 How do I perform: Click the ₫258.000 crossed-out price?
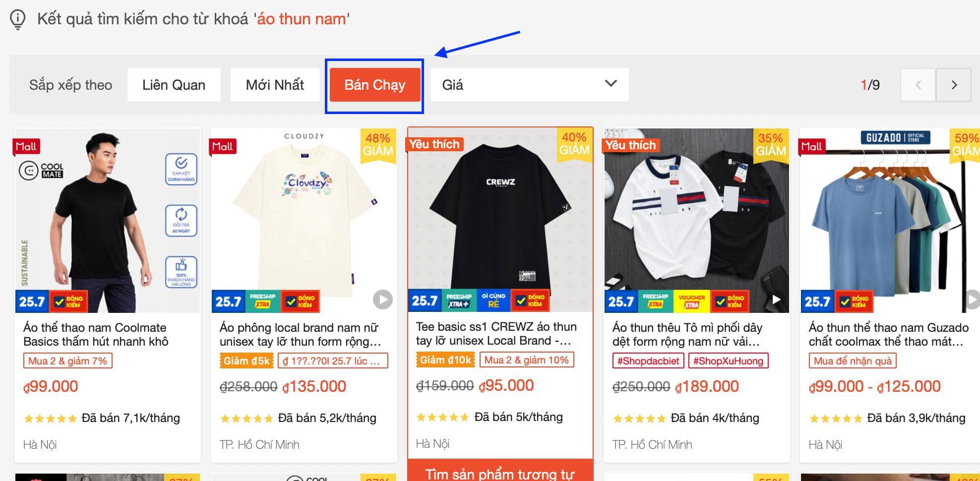pyautogui.click(x=248, y=387)
